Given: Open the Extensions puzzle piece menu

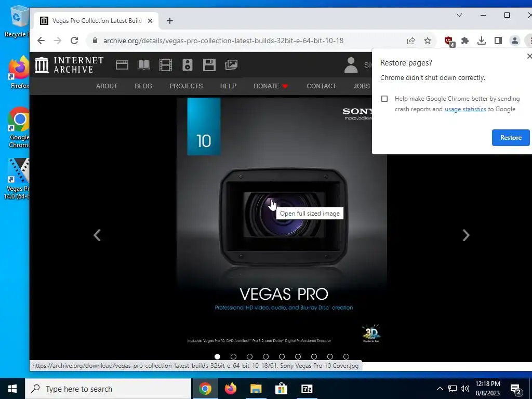Looking at the screenshot, I should pyautogui.click(x=465, y=41).
